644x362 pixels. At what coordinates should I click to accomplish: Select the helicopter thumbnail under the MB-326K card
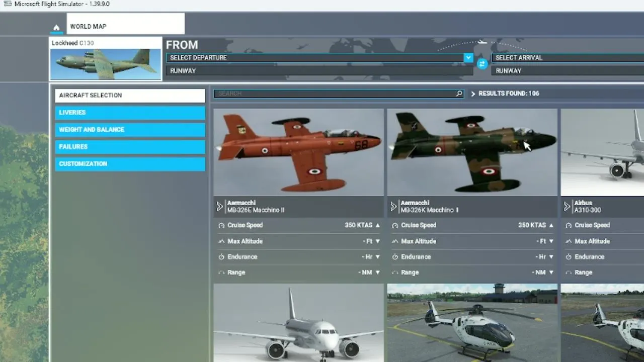472,323
